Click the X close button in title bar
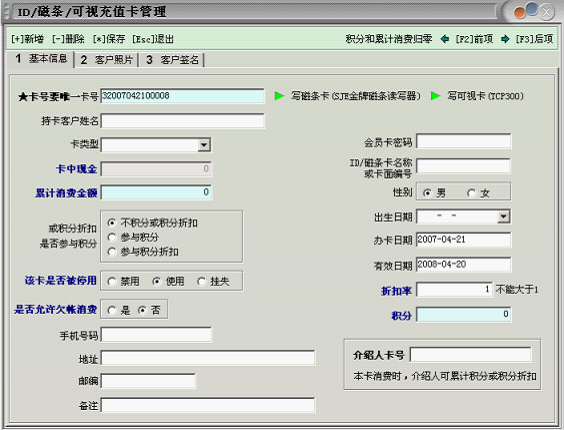 click(x=546, y=12)
